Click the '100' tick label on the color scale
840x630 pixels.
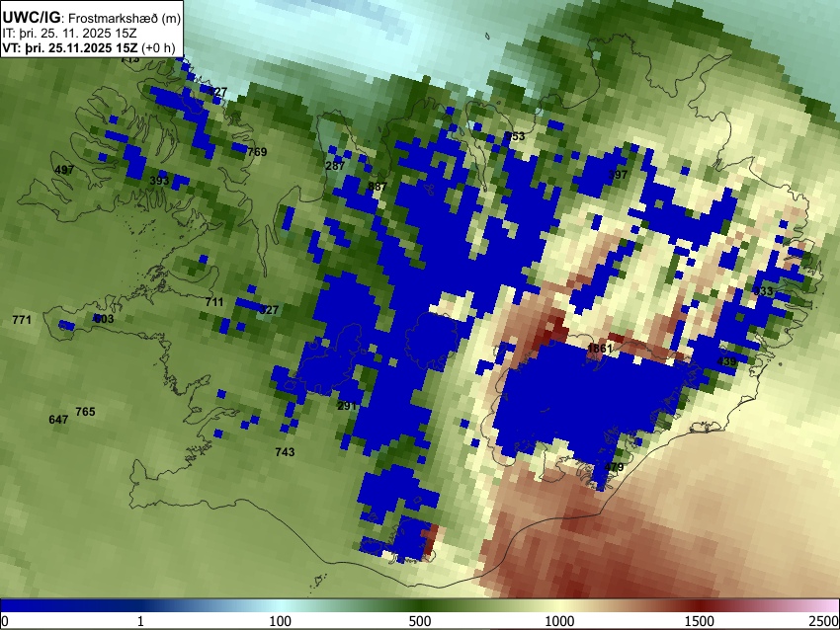281,621
